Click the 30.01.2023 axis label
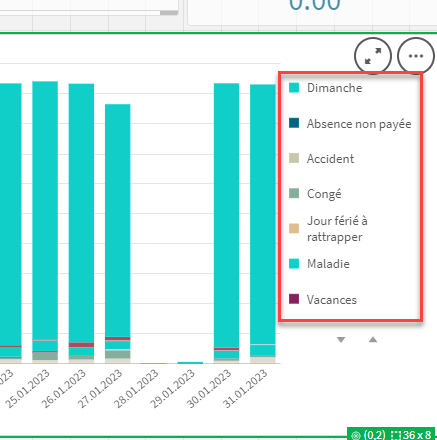Image resolution: width=437 pixels, height=440 pixels. pyautogui.click(x=209, y=389)
